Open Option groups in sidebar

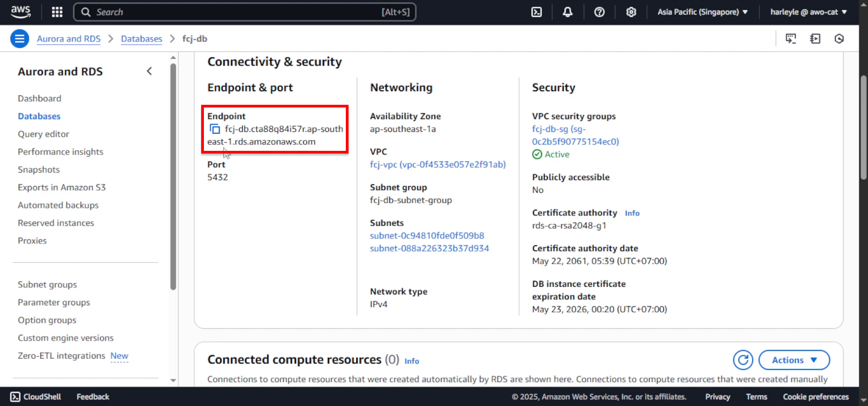(x=47, y=320)
